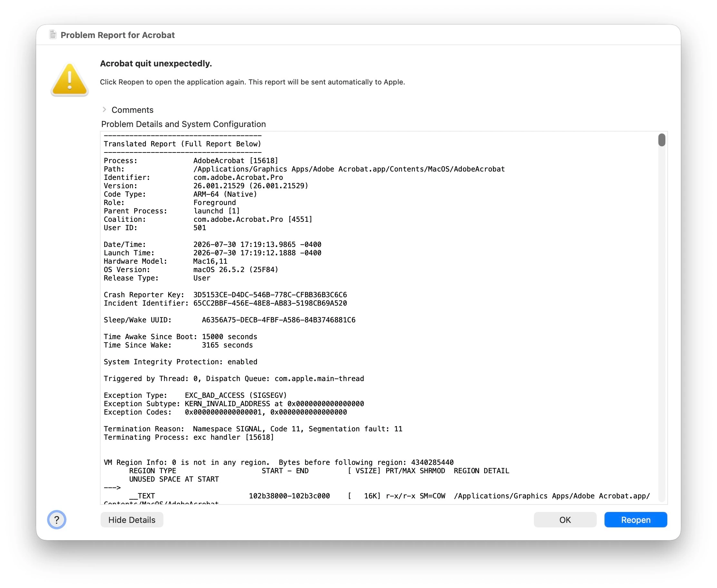Click the 'VM Region Info' line
Viewport: 717px width, 588px height.
279,462
